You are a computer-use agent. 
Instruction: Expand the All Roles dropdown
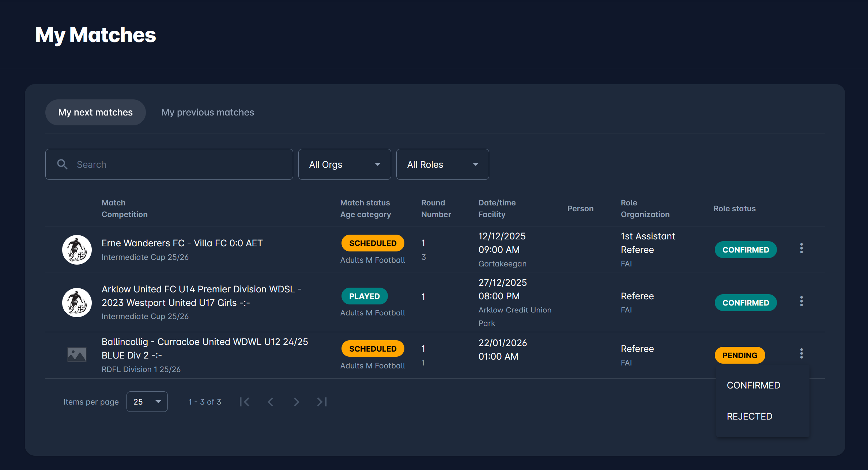[x=442, y=164]
